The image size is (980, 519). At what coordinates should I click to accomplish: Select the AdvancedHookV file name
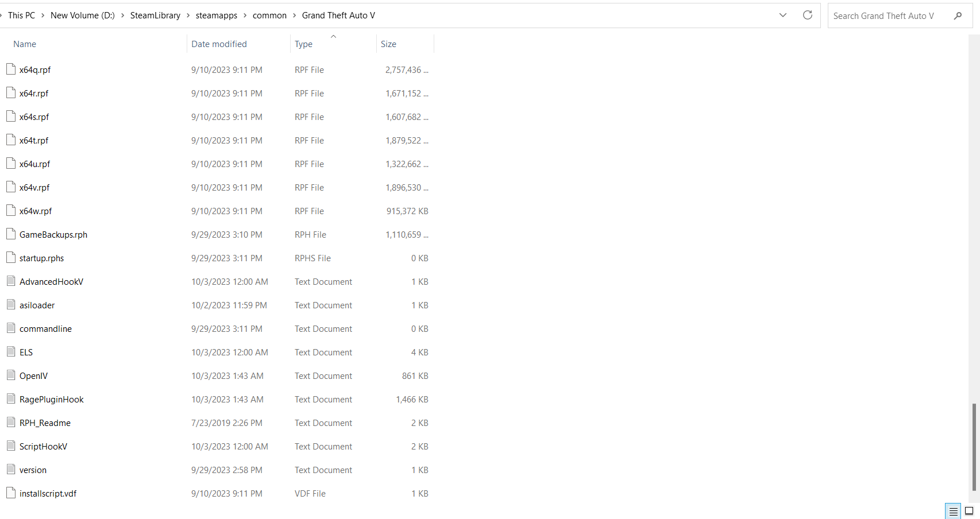(52, 282)
